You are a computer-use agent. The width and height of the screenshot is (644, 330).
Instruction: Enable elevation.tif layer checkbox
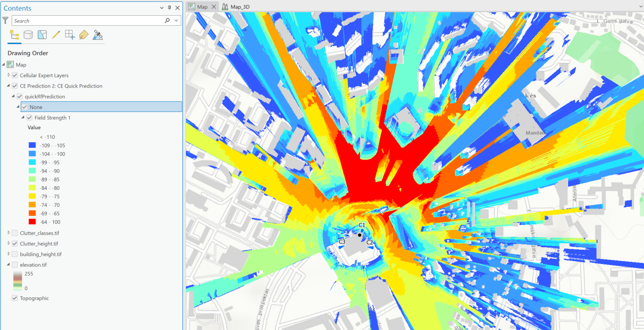tap(15, 265)
